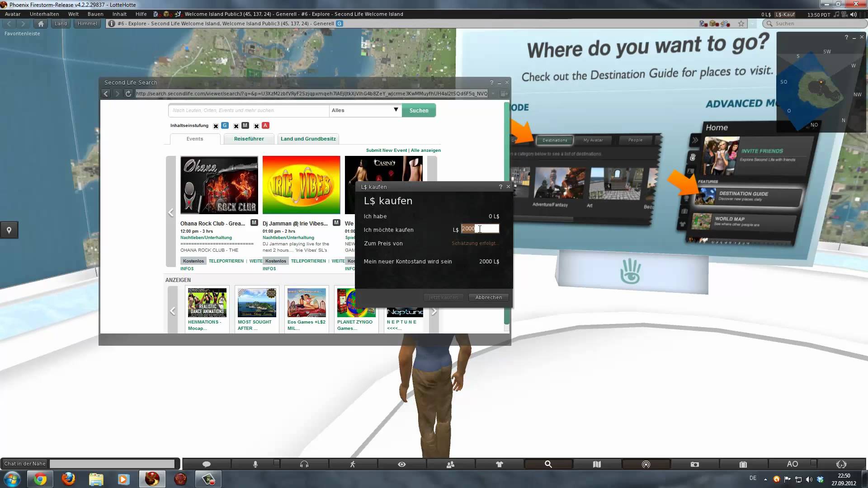Viewport: 868px width, 488px height.
Task: Expand location history dropdown arrow
Action: [752, 23]
